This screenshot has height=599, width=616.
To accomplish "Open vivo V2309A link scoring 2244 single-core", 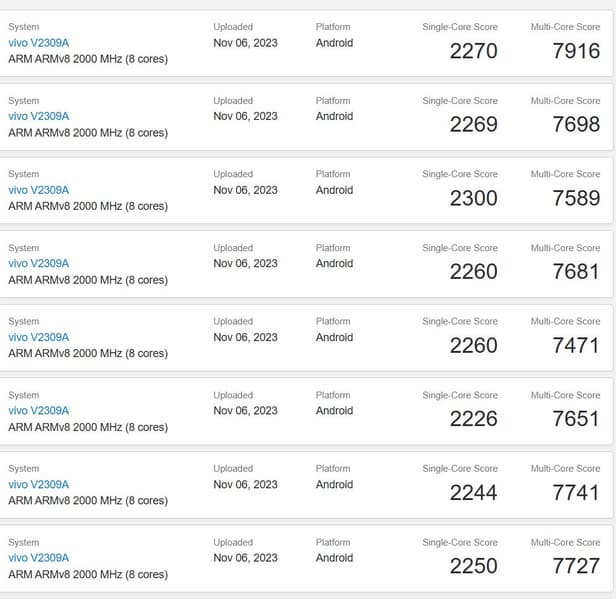I will point(38,485).
